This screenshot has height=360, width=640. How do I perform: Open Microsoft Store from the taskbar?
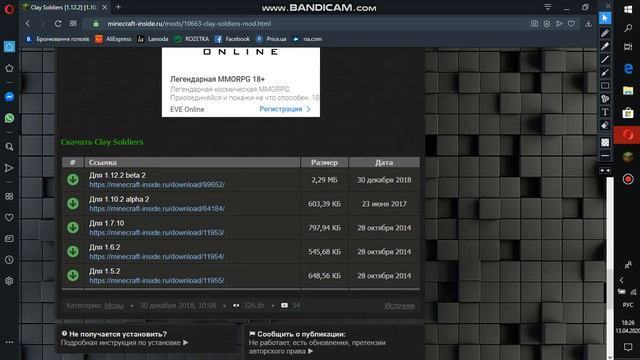pos(628,112)
